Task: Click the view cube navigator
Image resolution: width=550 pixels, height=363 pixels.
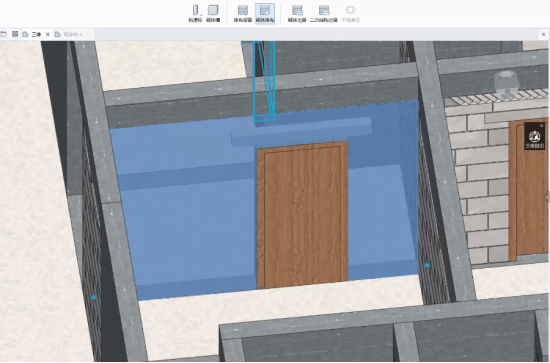Action: 507,83
